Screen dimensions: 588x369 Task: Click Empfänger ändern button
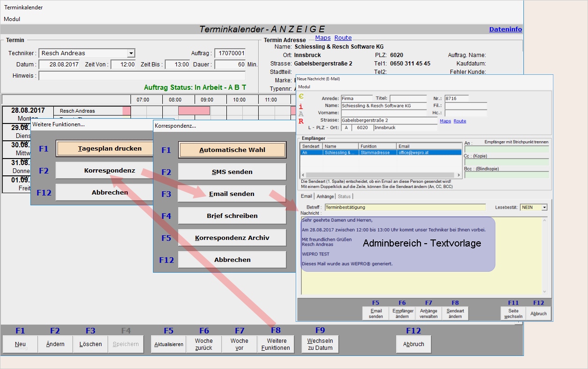coord(403,313)
